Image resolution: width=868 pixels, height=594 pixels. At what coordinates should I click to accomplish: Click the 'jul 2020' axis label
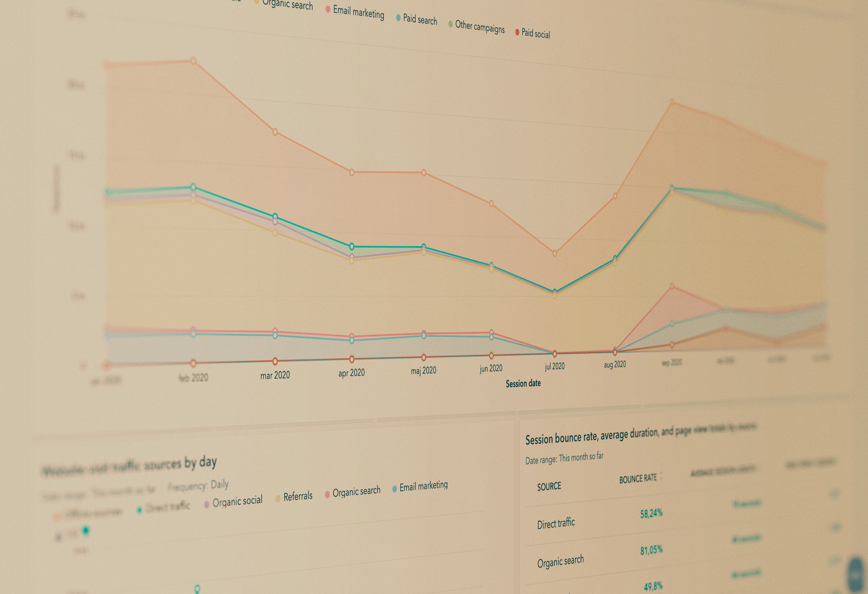(555, 366)
